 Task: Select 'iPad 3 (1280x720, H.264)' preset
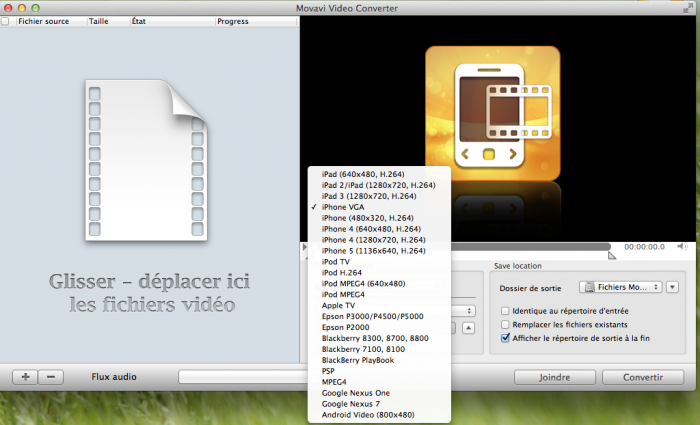(378, 196)
